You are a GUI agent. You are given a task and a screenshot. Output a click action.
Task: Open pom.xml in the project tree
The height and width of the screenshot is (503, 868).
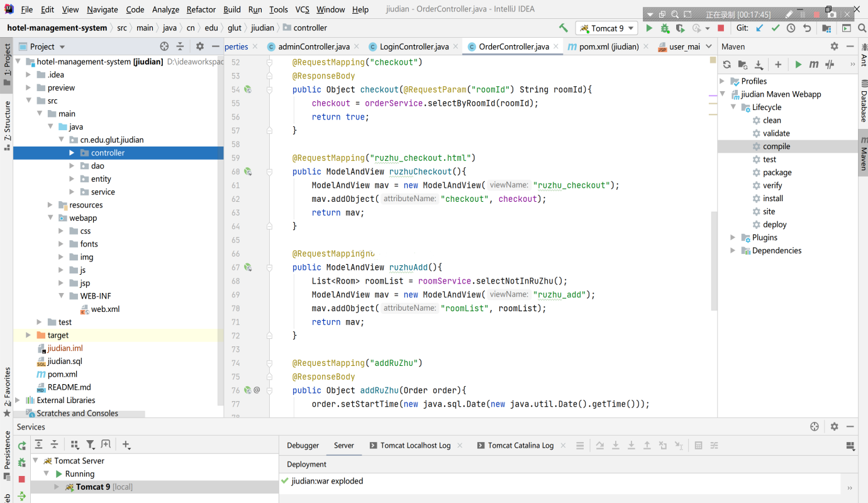pos(62,374)
